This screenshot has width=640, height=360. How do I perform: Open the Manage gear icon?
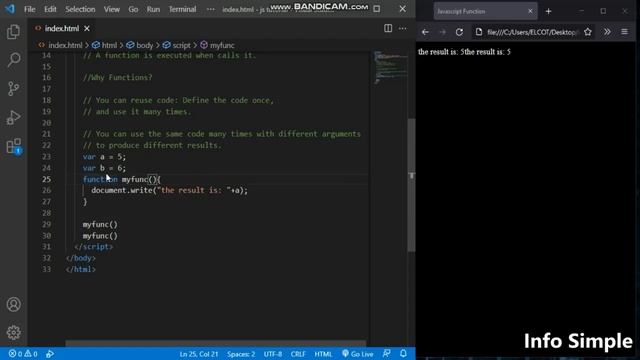[x=13, y=333]
